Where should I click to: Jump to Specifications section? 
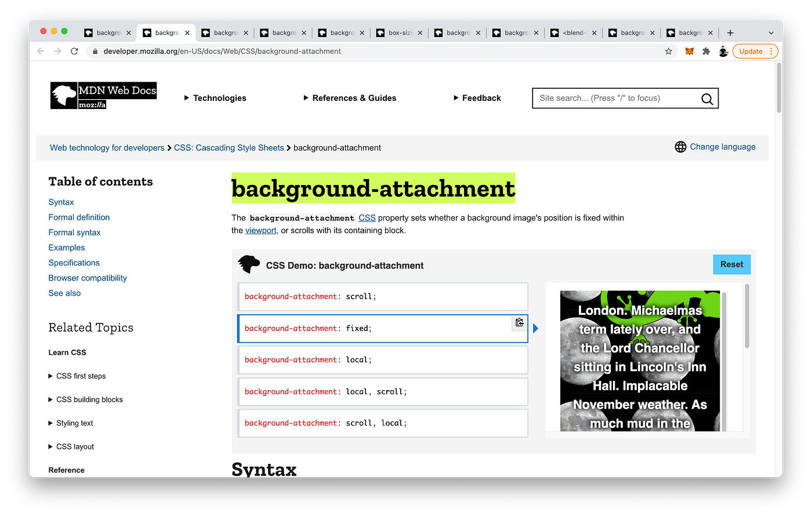[74, 263]
